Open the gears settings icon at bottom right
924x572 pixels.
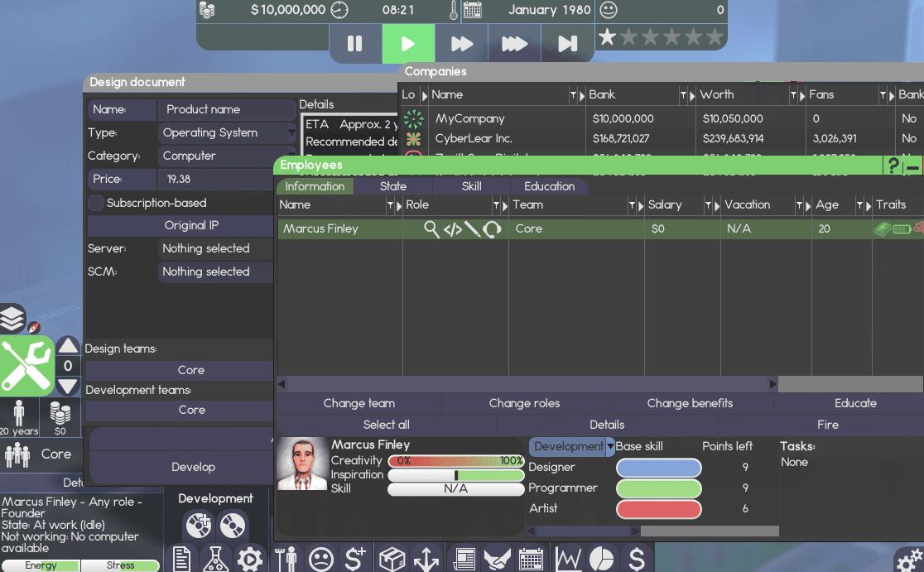pos(911,560)
